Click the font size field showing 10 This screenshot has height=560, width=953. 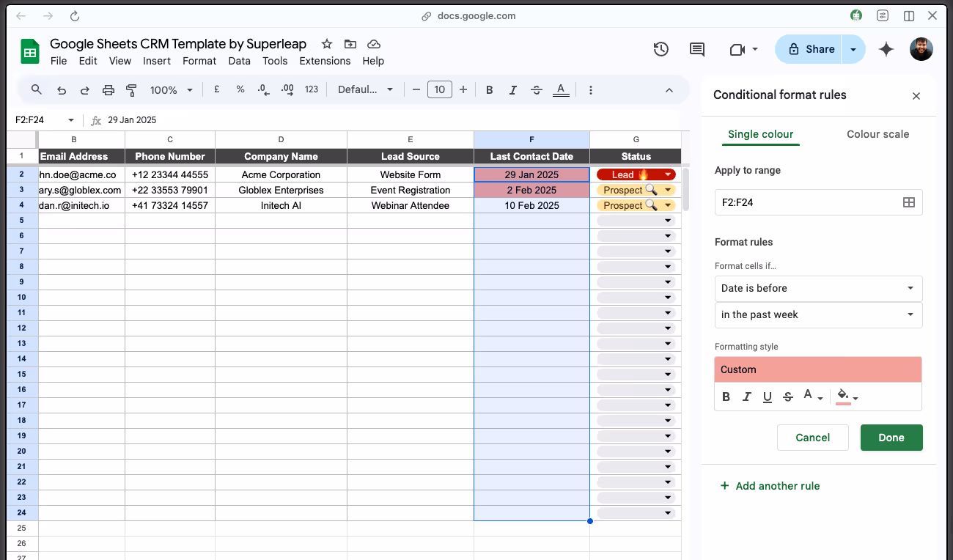point(439,89)
